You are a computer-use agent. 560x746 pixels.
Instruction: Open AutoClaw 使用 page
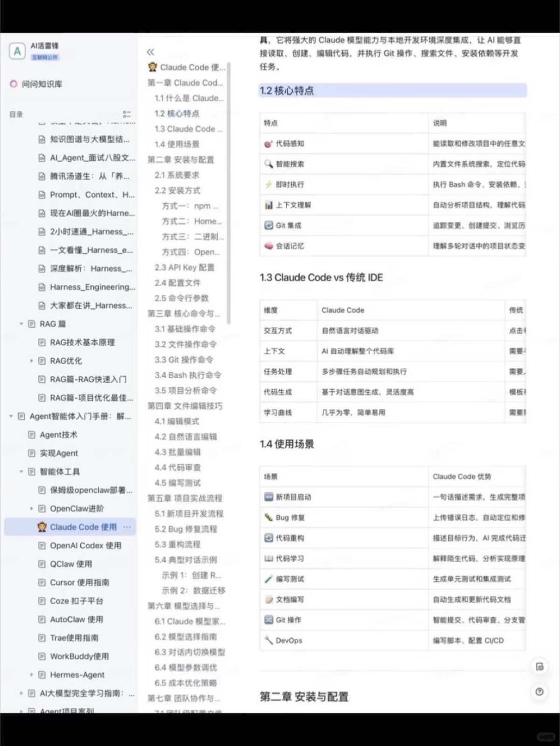[76, 619]
